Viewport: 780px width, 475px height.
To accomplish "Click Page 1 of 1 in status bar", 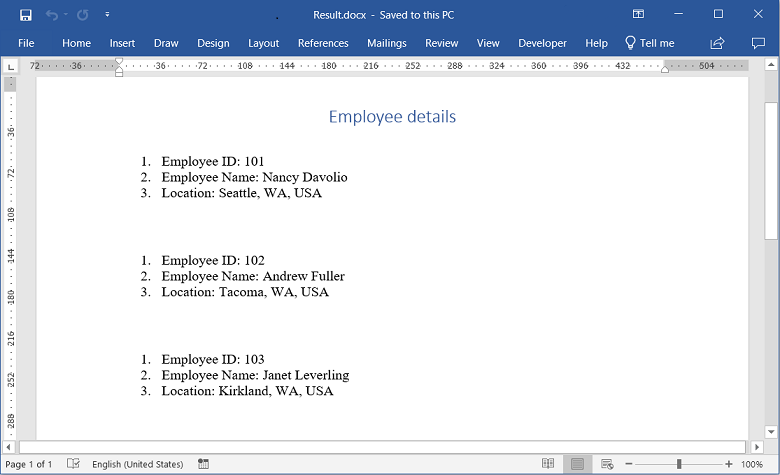I will 28,464.
